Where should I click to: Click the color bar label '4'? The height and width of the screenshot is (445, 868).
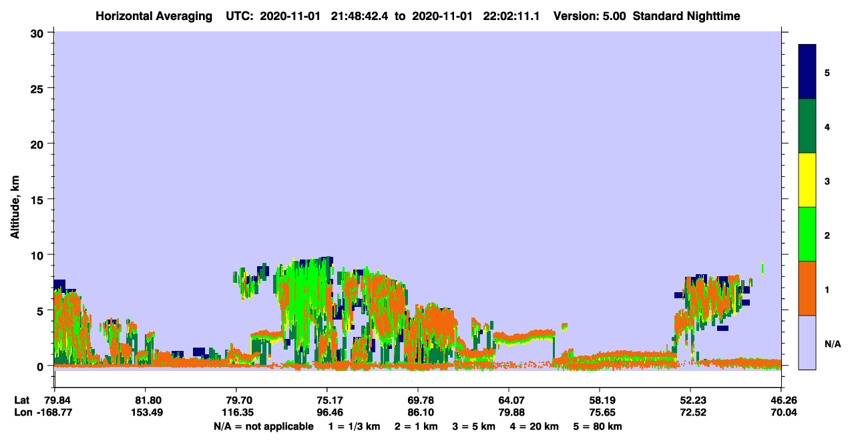(x=827, y=127)
